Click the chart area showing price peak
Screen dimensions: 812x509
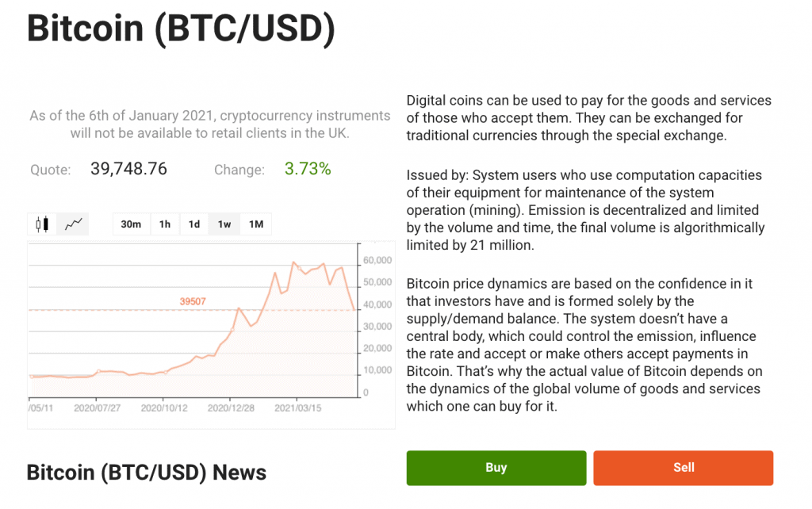click(x=294, y=262)
